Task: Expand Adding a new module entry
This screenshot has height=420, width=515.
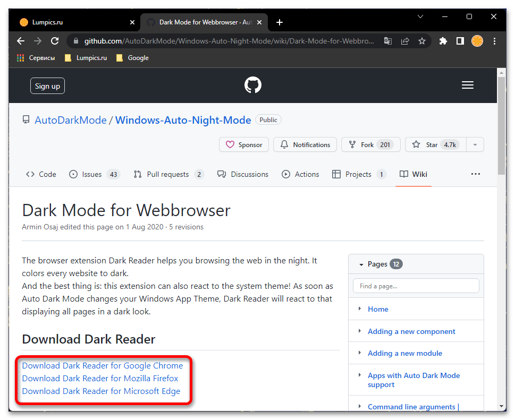Action: pos(360,353)
